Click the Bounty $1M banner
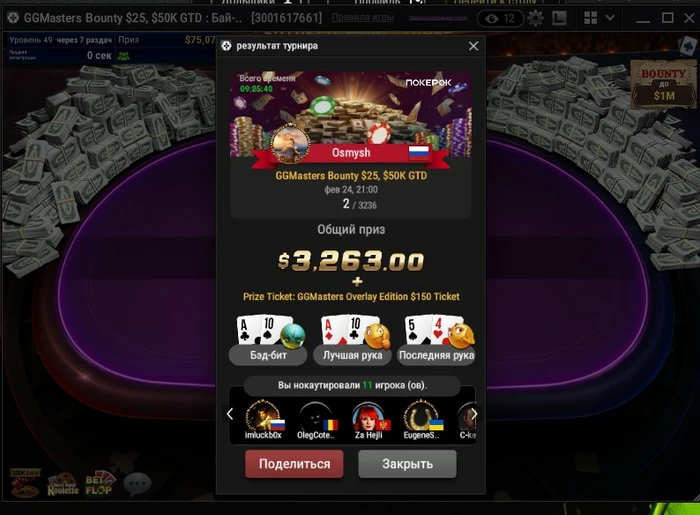The image size is (700, 515). [663, 84]
